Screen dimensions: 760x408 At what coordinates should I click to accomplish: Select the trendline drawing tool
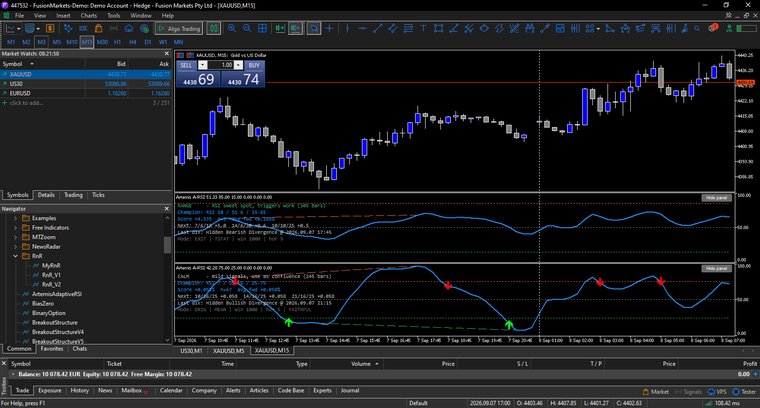coord(378,29)
